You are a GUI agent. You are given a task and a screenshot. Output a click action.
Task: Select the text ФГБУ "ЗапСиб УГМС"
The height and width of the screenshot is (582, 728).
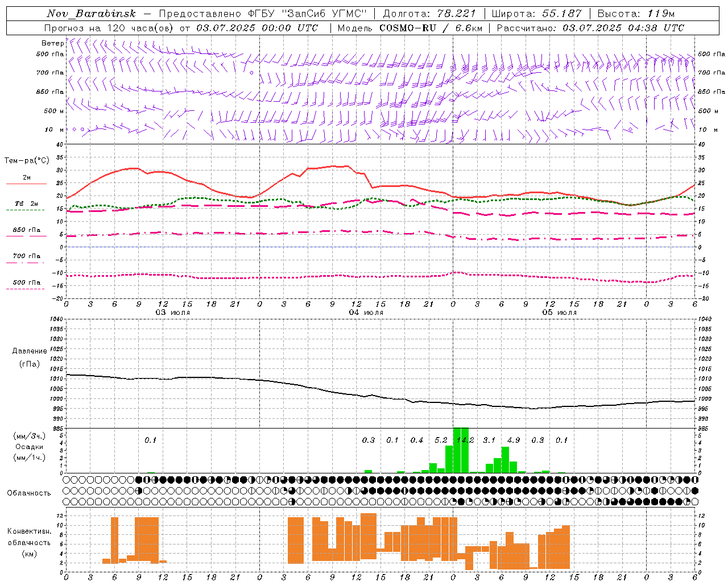tap(308, 14)
